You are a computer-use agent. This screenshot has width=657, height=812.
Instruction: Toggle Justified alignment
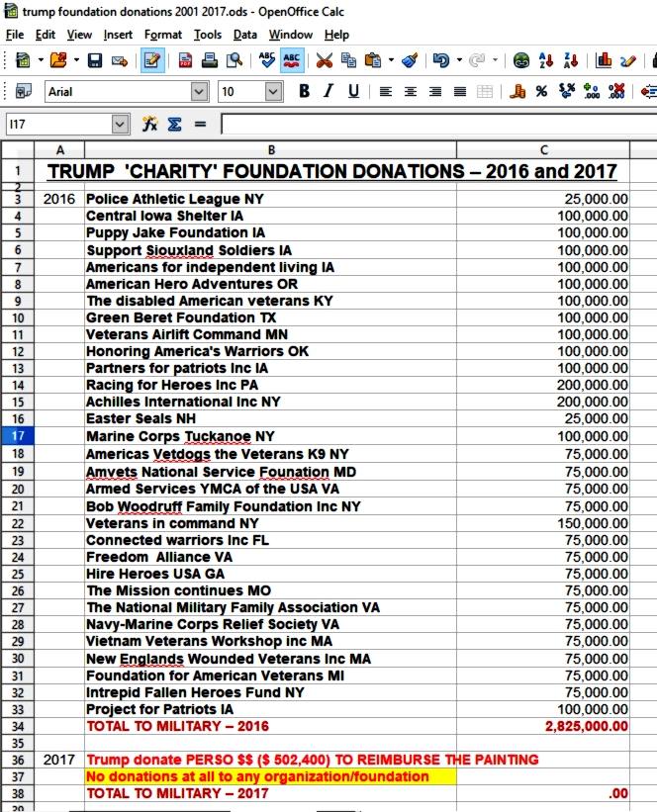460,92
